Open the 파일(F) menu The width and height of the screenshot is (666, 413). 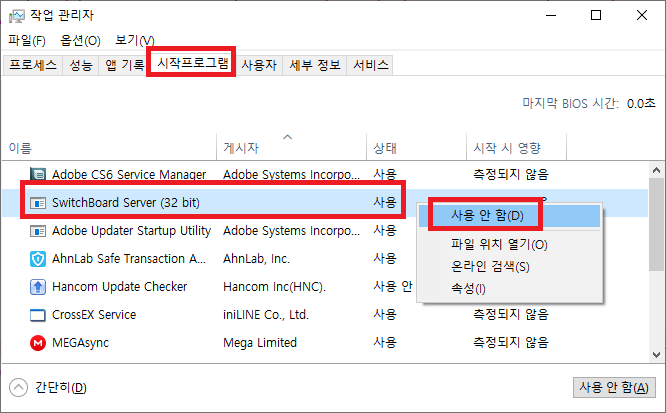tap(27, 40)
